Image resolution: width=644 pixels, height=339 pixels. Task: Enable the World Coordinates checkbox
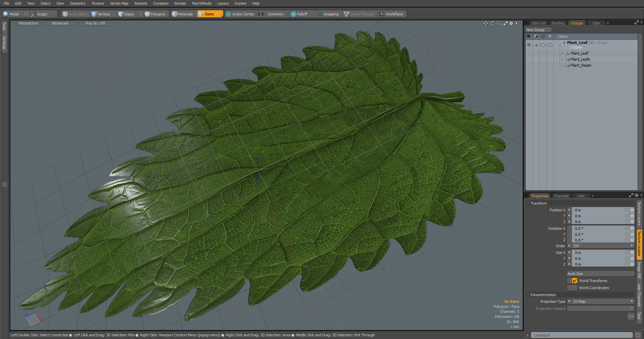point(575,288)
